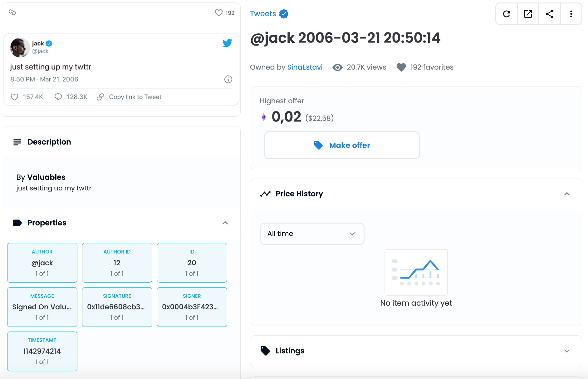This screenshot has width=588, height=379.
Task: Collapse the Price History section
Action: pos(567,194)
